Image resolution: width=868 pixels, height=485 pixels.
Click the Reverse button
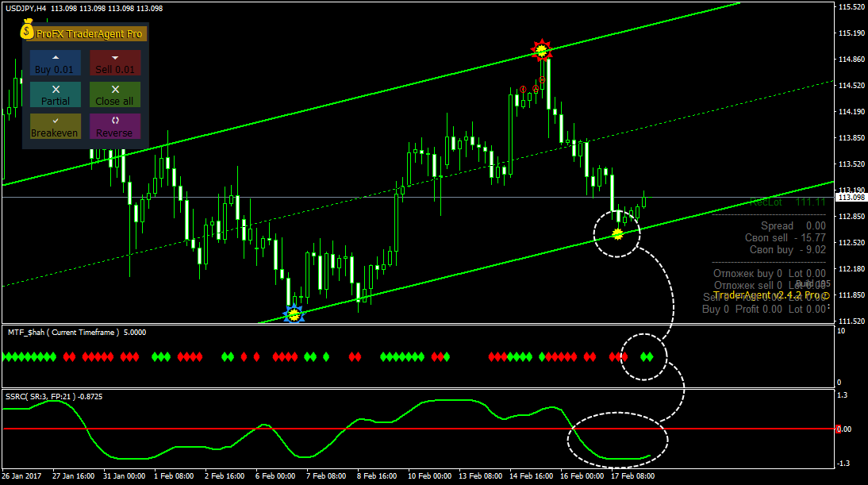coord(115,126)
